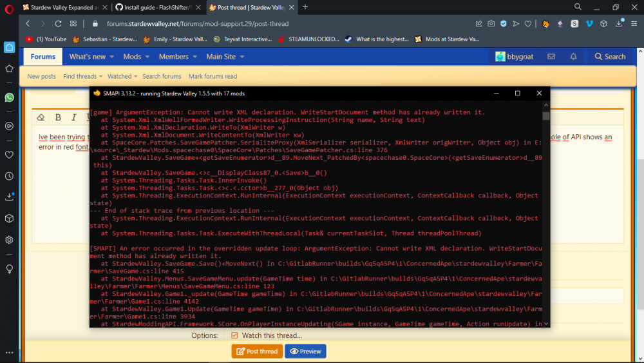Click the Opera sidebar home icon
Viewport: 644px width, 363px height.
9,47
